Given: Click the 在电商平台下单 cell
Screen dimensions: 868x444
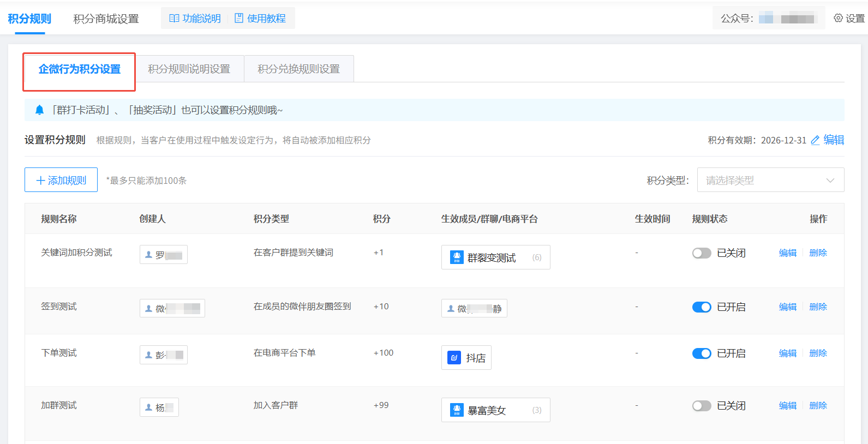Looking at the screenshot, I should [285, 353].
